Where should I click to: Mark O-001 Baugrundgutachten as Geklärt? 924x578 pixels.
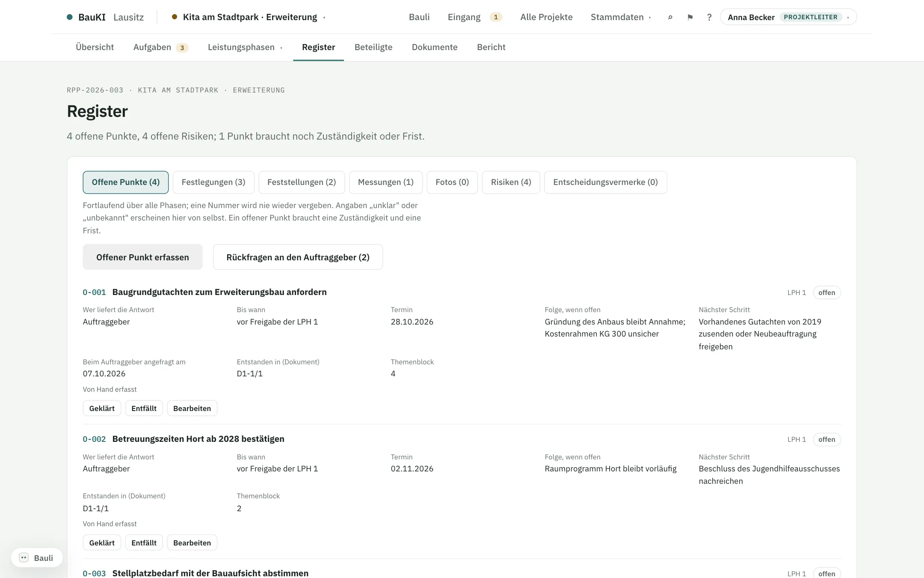click(102, 408)
